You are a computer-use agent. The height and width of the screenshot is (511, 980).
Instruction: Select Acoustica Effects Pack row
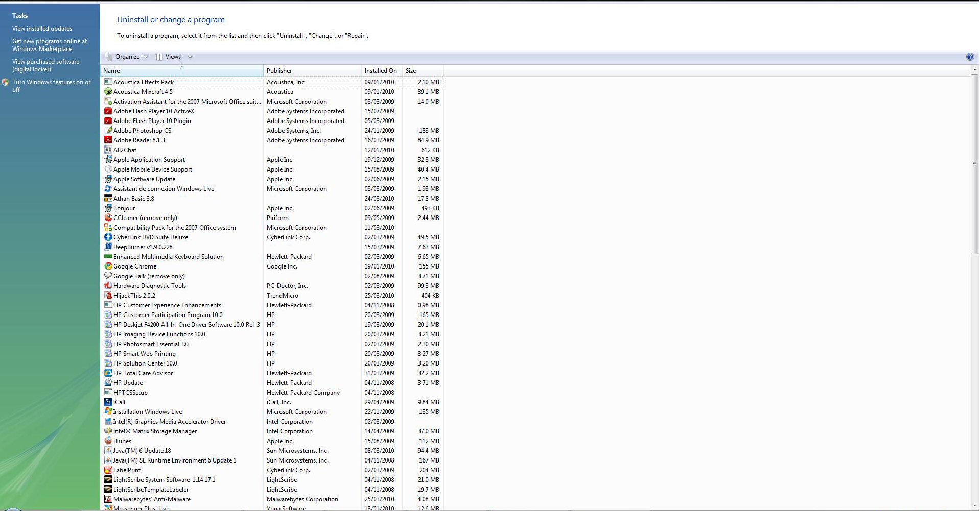point(273,82)
